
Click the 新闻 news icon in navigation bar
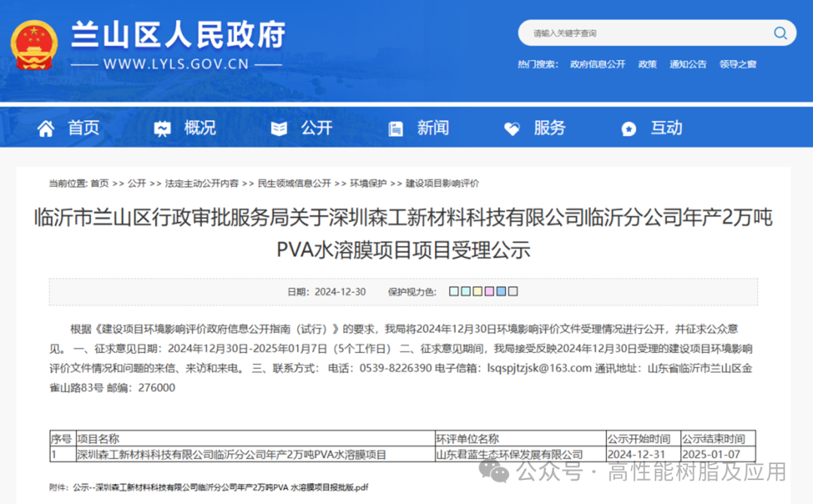pos(396,129)
